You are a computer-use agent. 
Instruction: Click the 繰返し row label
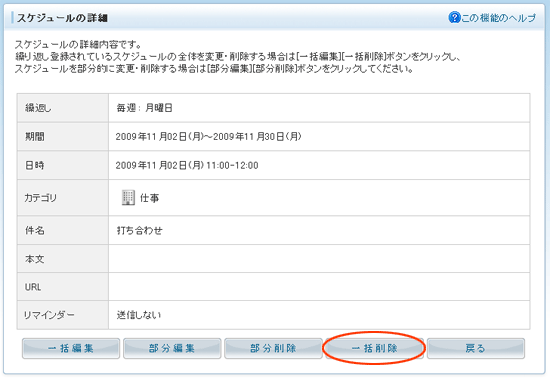coord(38,108)
